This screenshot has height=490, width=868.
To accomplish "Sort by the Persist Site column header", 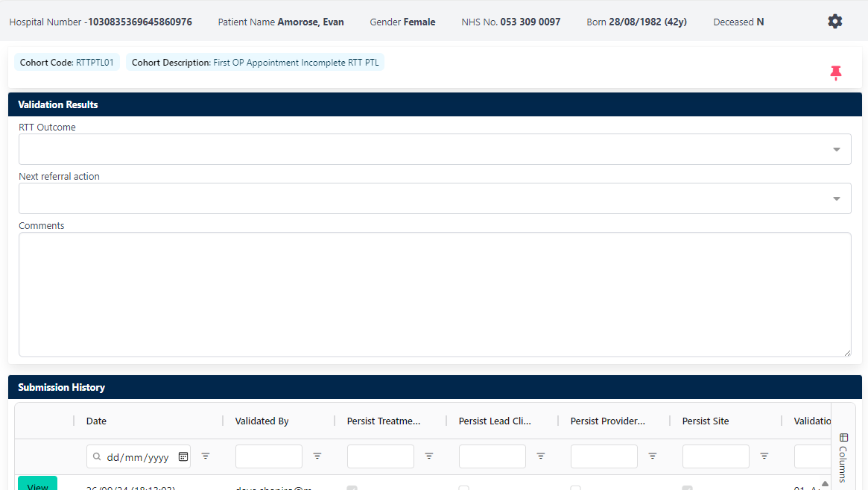I will coord(705,421).
